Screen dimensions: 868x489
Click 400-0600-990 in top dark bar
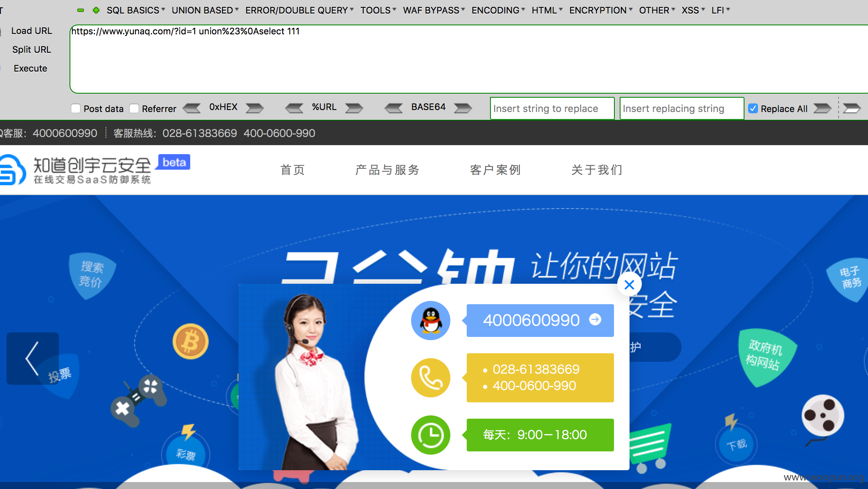coord(279,133)
